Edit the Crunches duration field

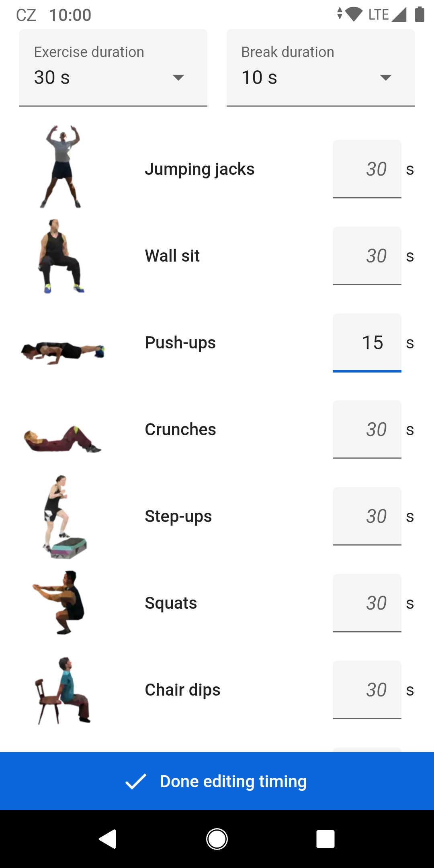[x=367, y=429]
